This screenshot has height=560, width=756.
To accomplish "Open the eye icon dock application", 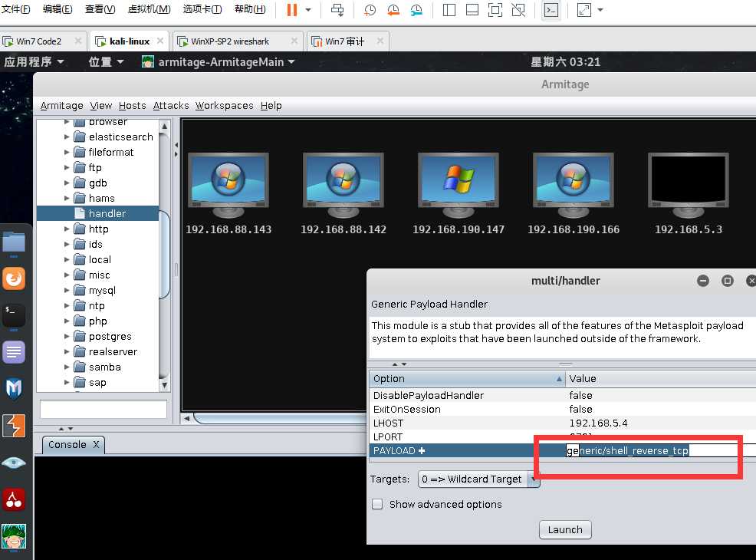I will [x=14, y=463].
